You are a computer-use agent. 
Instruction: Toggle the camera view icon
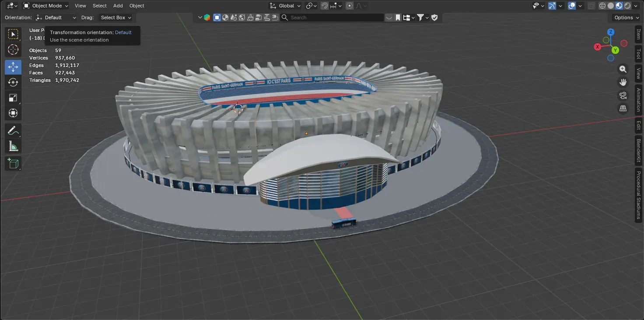click(623, 95)
